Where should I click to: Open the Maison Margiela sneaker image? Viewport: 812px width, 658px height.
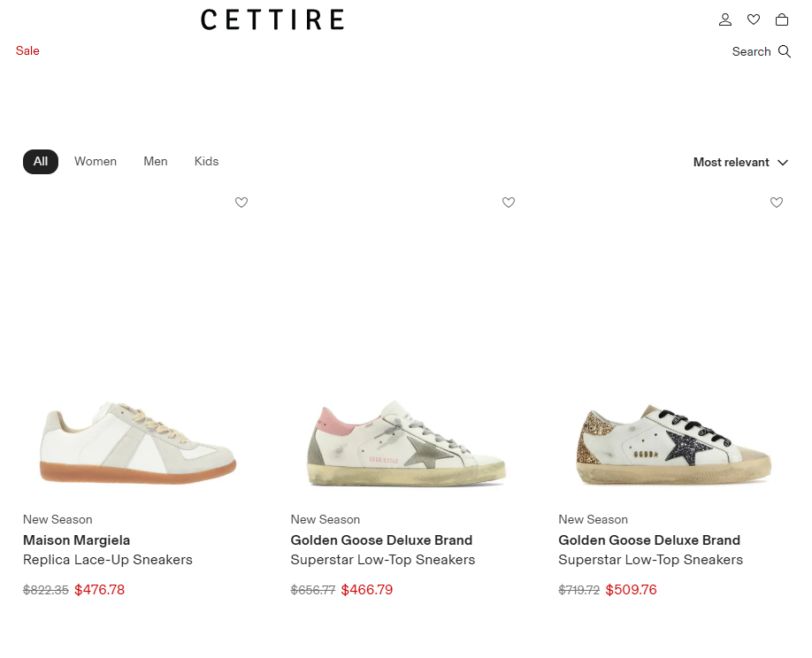[x=138, y=440]
